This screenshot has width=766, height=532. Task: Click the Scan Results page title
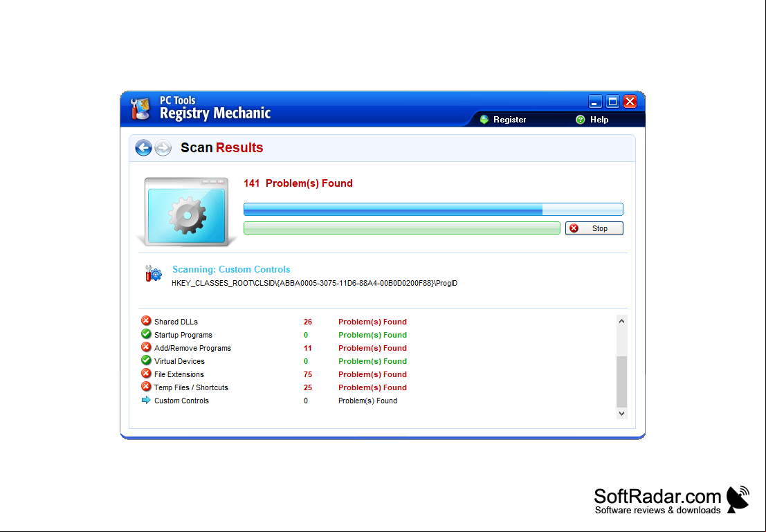(x=222, y=147)
